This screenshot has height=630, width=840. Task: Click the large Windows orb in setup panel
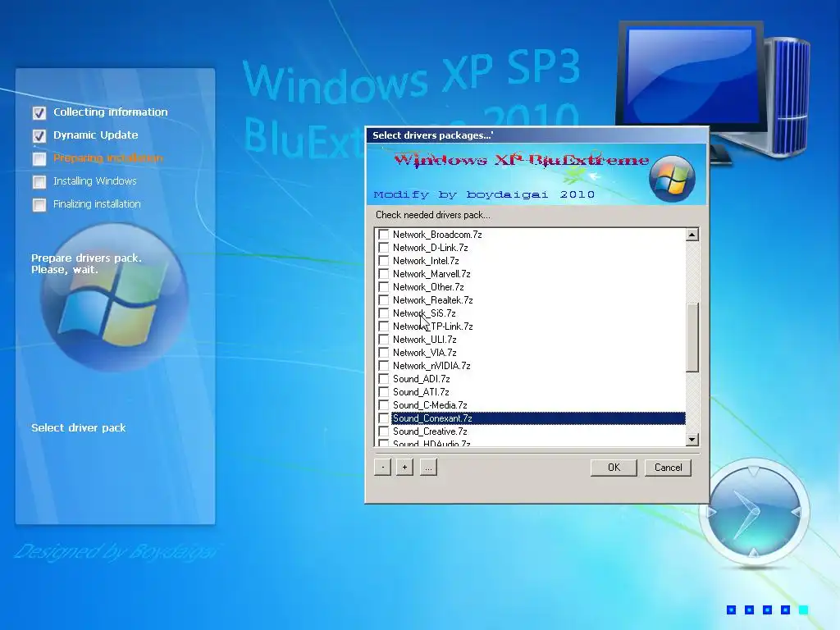[x=115, y=298]
